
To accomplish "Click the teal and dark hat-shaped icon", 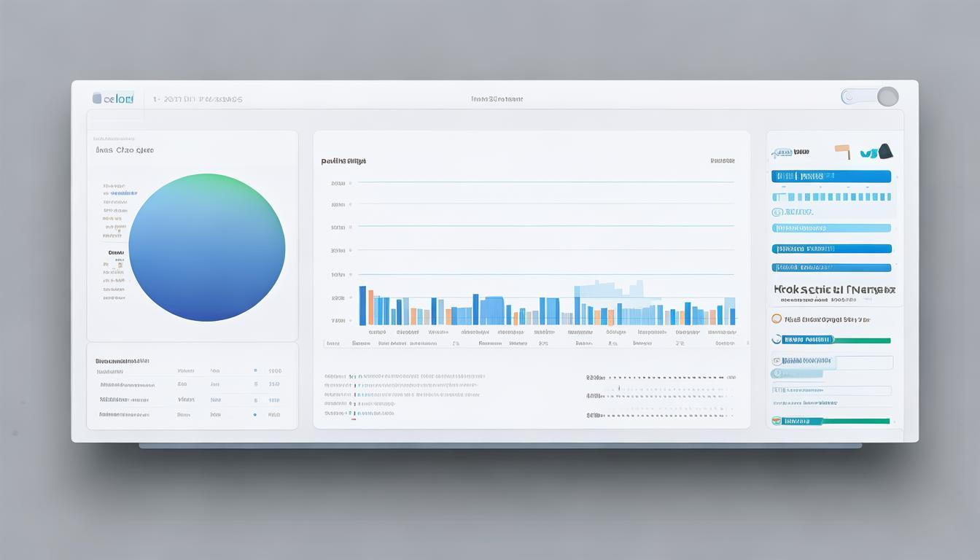I will point(877,152).
